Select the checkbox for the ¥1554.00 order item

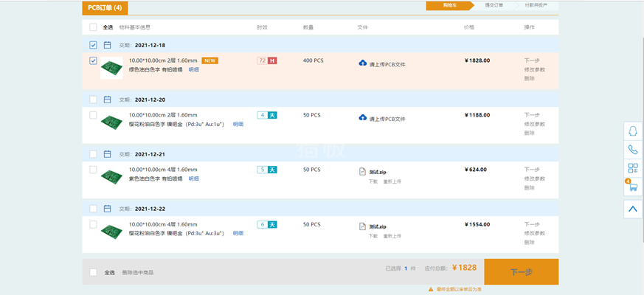point(93,224)
